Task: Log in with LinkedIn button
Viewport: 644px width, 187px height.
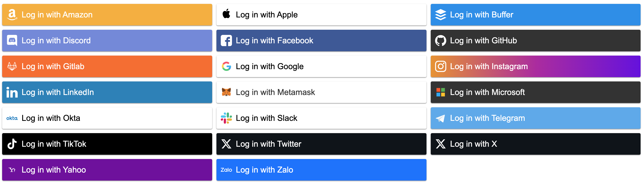Action: coord(107,92)
